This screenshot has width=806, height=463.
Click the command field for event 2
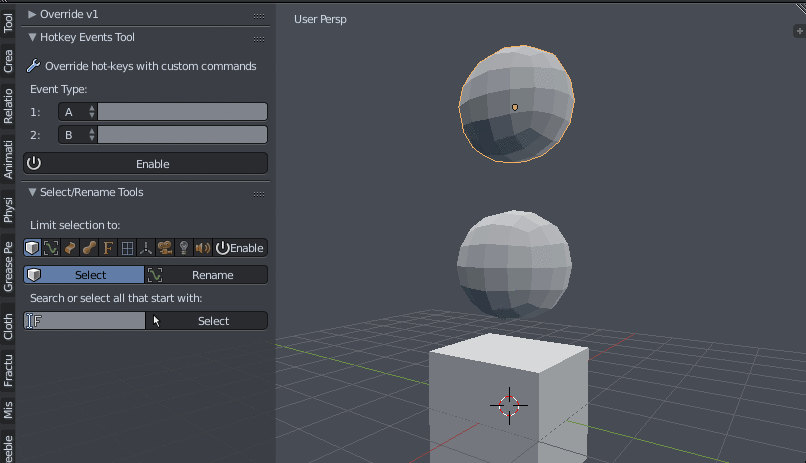[182, 135]
